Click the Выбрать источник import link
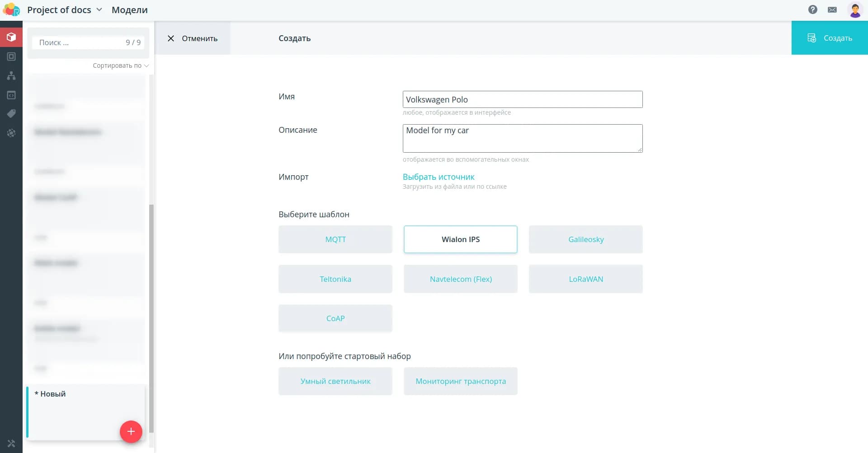 [x=438, y=177]
